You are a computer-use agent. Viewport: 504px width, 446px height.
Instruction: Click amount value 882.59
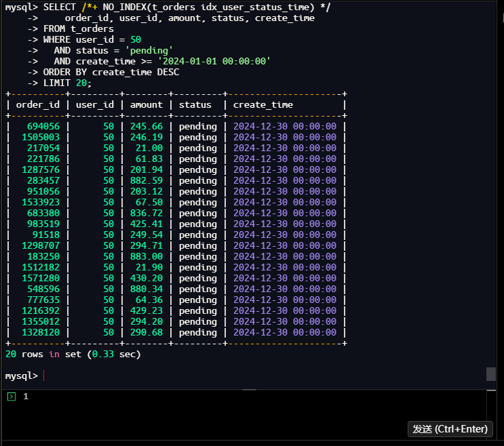(147, 181)
